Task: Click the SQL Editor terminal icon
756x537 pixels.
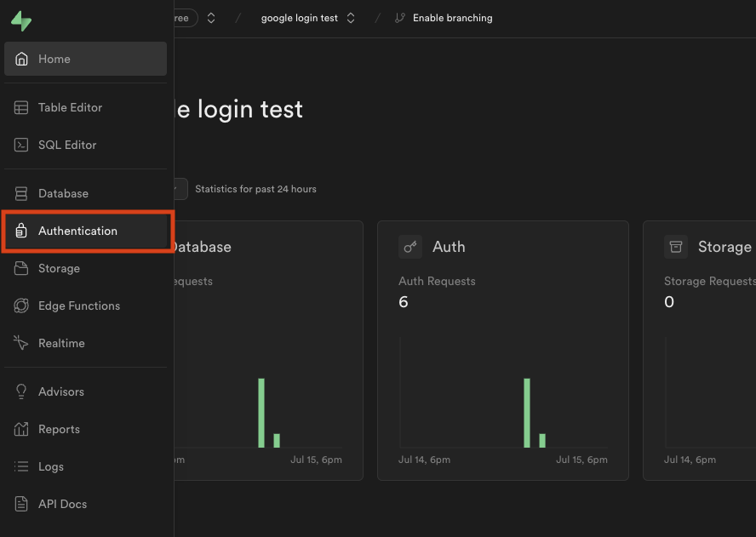Action: tap(21, 145)
